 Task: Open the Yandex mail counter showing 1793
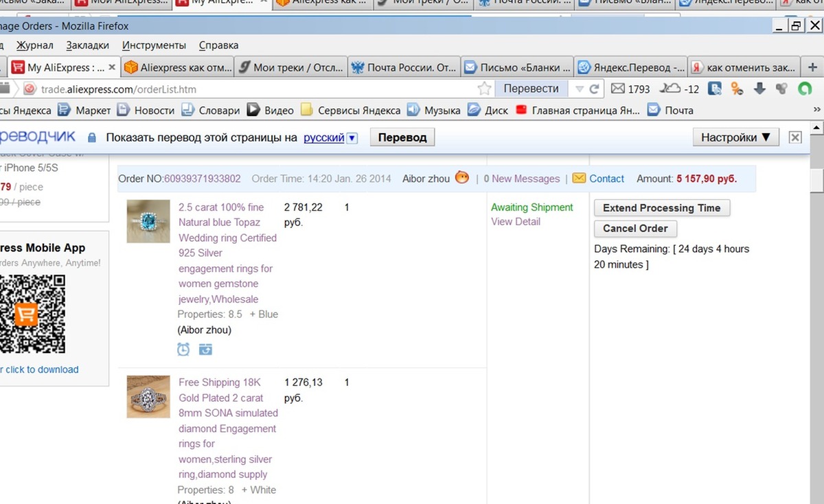point(630,89)
